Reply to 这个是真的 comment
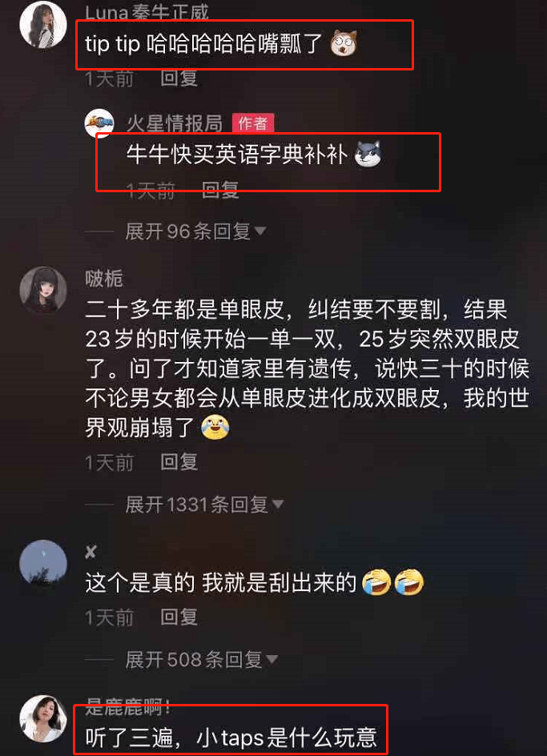Screen dimensions: 547x756 [x=179, y=617]
